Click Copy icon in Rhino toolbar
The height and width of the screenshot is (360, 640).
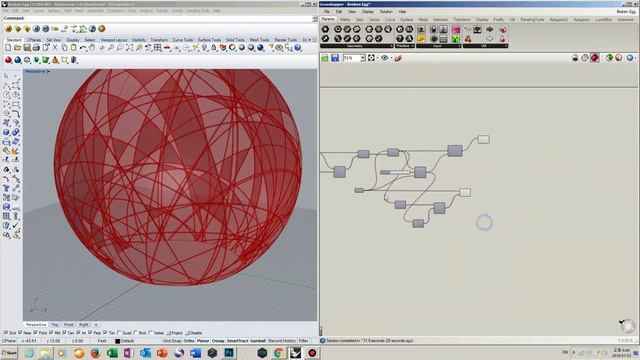pos(64,48)
